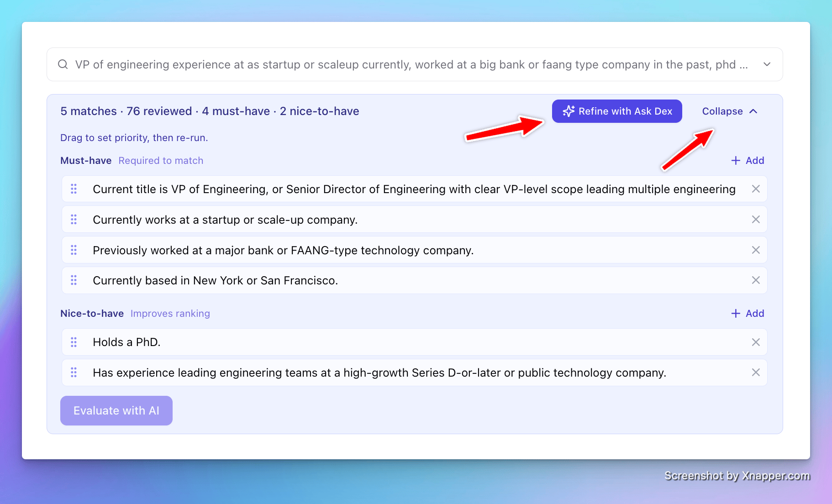Remove the Holds a PhD criterion

756,342
